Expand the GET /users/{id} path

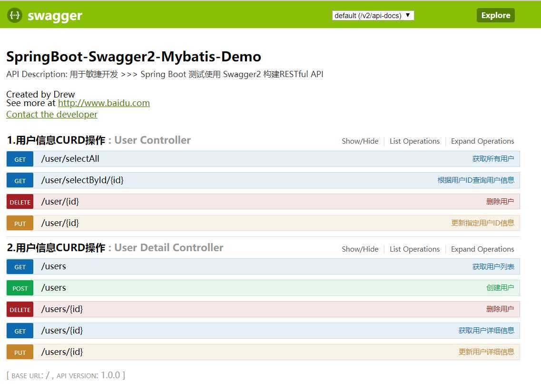click(62, 331)
